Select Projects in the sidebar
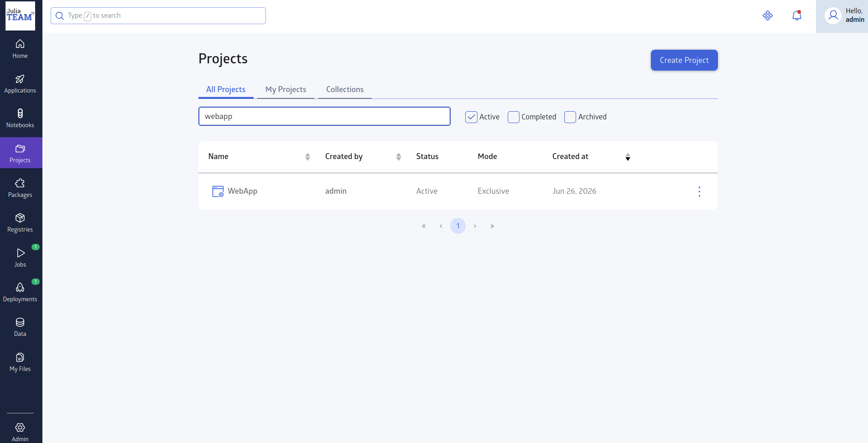 coord(20,153)
